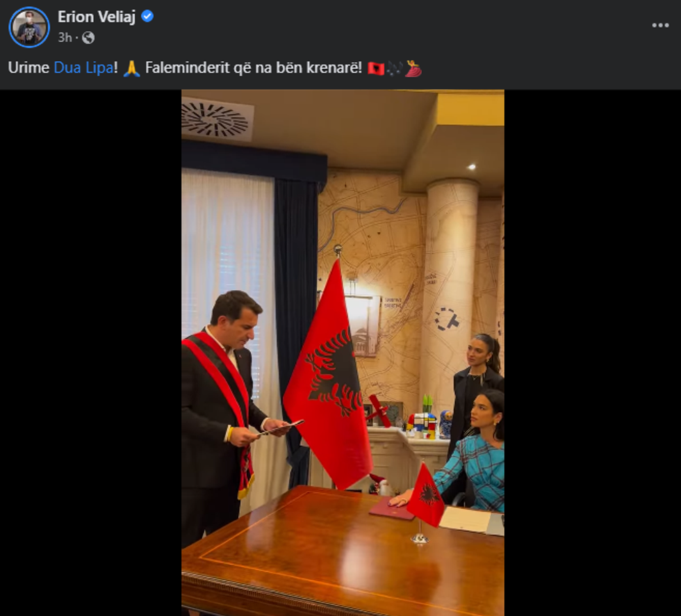Screen dimensions: 681x616
Task: Click the Erion Veliaj name link
Action: click(97, 17)
